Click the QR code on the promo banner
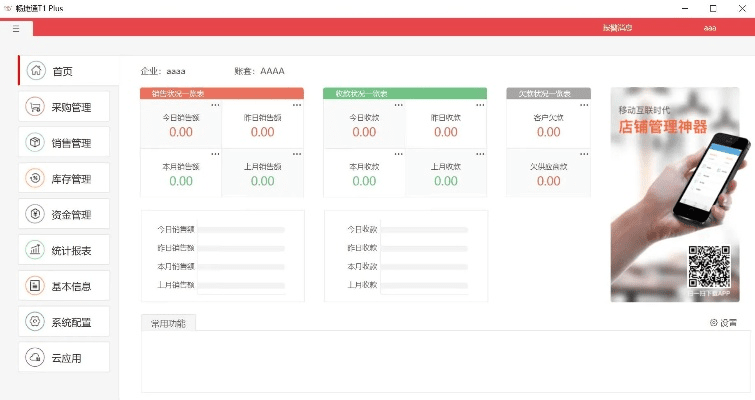This screenshot has width=755, height=400. (x=712, y=268)
